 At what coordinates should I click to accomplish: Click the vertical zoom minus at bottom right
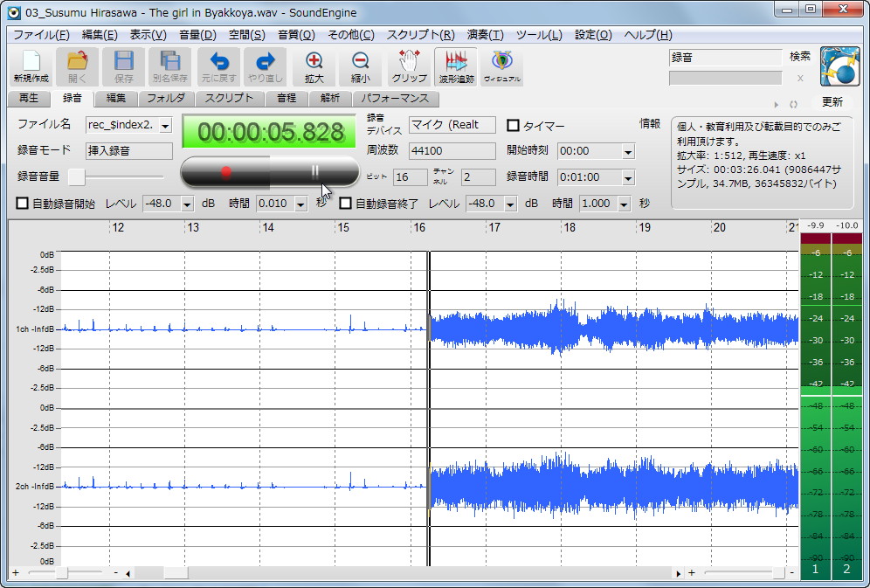click(791, 572)
